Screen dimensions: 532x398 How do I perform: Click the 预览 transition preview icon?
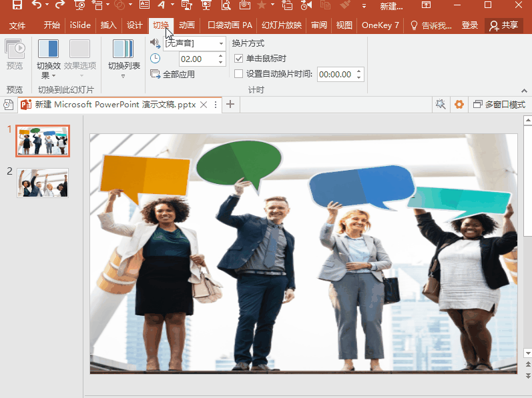pyautogui.click(x=15, y=54)
